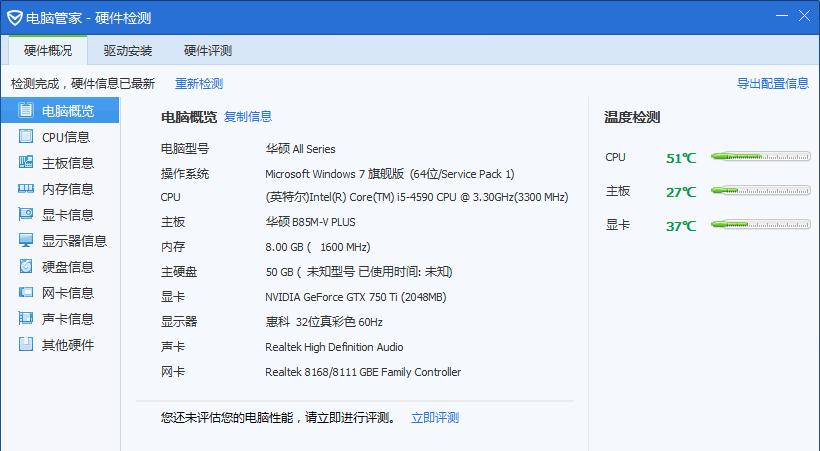Click the 华硕 B85M-V PLUS motherboard value

click(x=310, y=222)
